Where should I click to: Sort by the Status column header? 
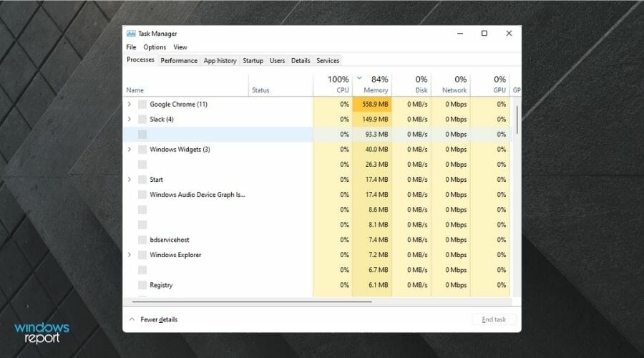[281, 84]
